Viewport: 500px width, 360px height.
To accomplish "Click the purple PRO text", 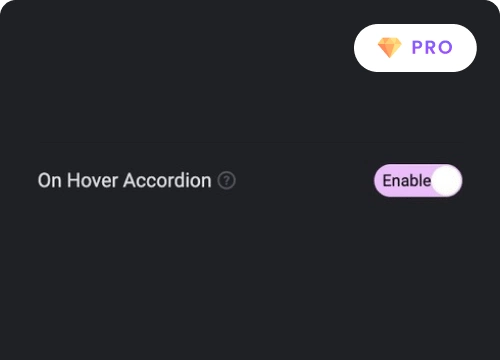I will coord(432,48).
